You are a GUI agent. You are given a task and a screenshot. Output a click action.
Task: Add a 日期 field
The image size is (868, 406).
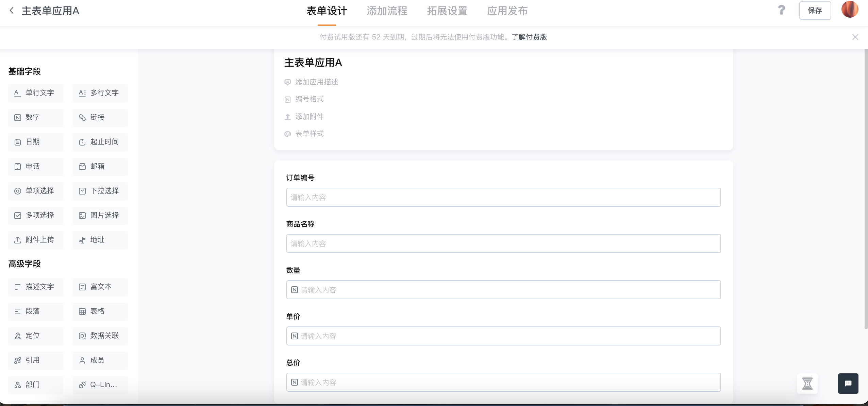[36, 142]
